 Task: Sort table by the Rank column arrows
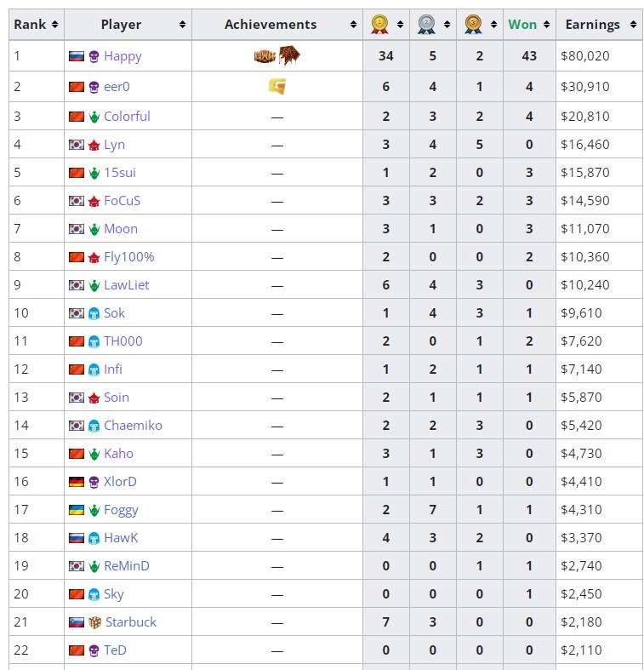[x=54, y=25]
